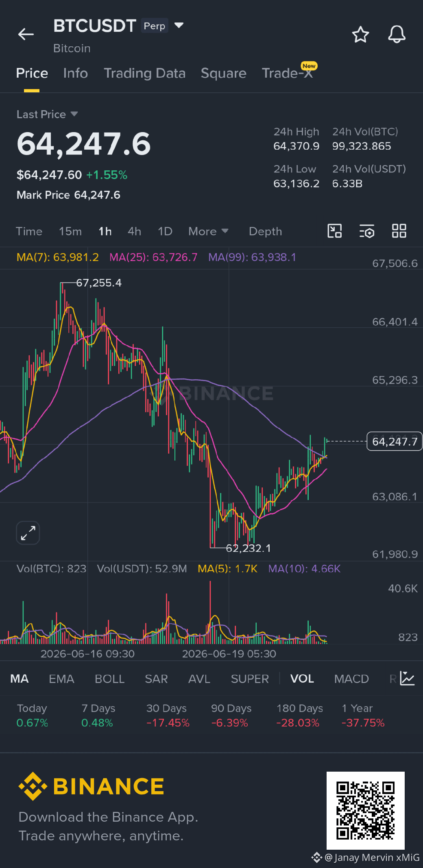
Task: Tap the 24h High value 64,370.9
Action: (297, 146)
